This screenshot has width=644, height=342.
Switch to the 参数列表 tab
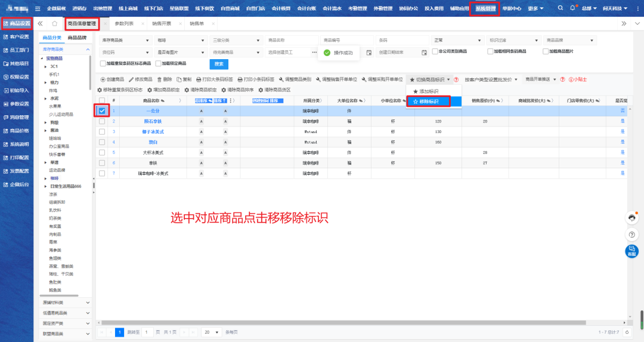click(124, 23)
